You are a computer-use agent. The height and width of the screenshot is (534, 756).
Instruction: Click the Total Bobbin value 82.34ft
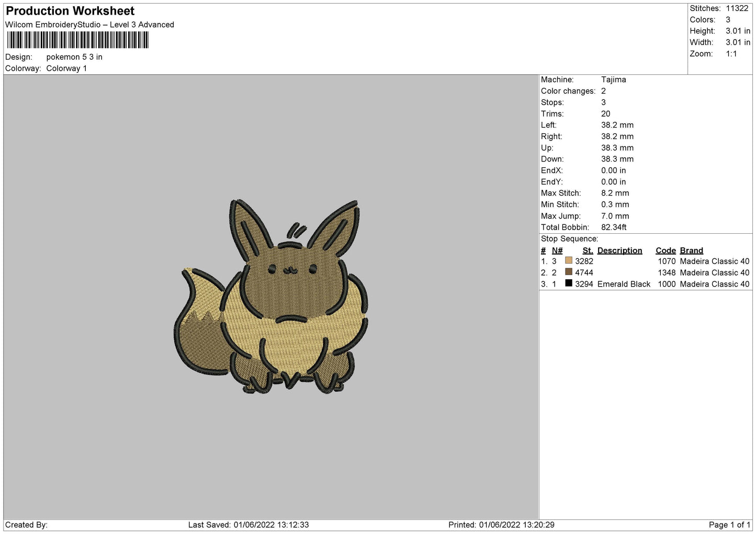tap(614, 228)
